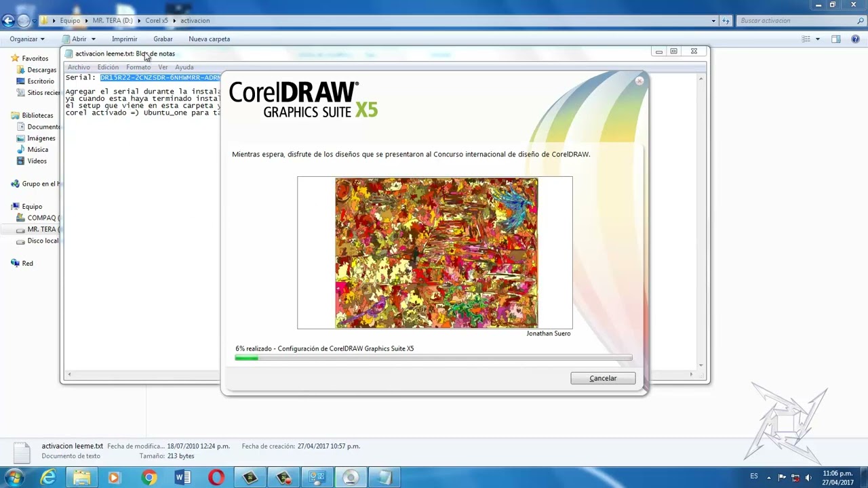
Task: Open the Documentos library
Action: click(38, 127)
